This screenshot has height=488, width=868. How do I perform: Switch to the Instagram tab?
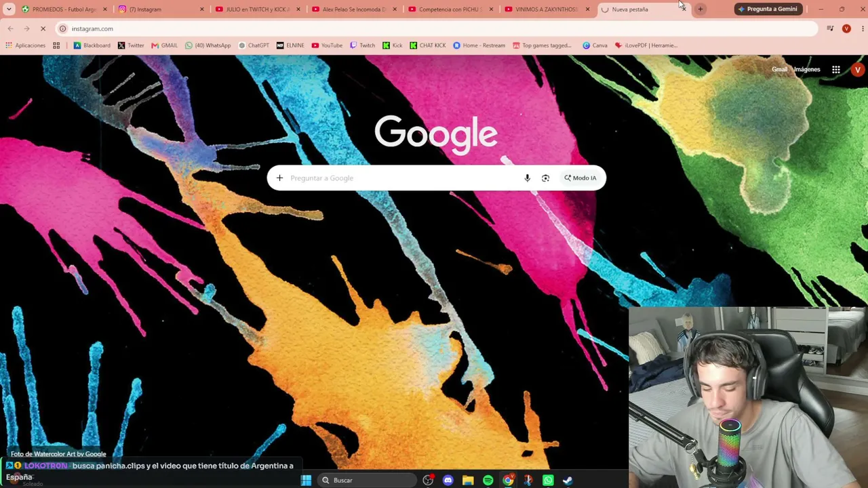[x=161, y=9]
